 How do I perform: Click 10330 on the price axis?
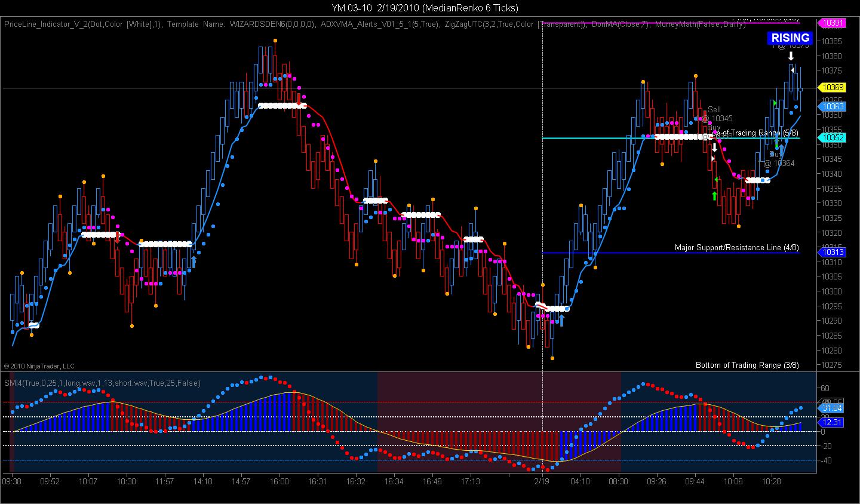tap(832, 203)
